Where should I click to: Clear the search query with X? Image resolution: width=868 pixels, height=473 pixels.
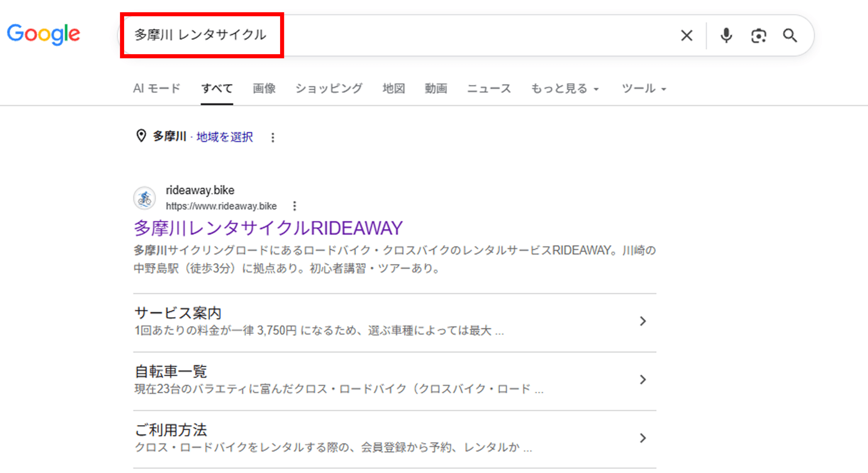(687, 36)
